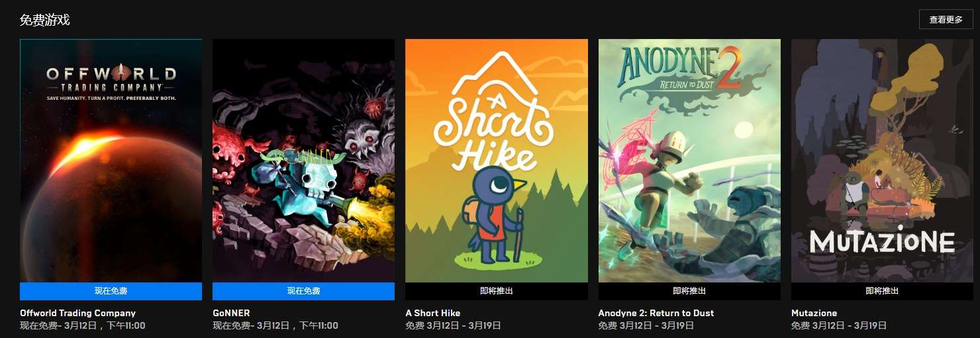Screen dimensions: 980x338
Task: Click 现在免费 banner under GoNNER
Action: (x=303, y=291)
